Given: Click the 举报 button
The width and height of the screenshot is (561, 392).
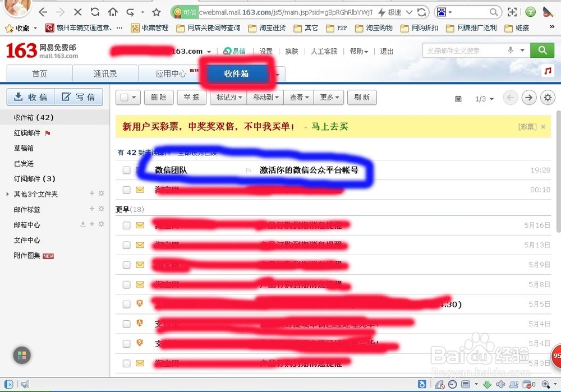Looking at the screenshot, I should click(191, 97).
